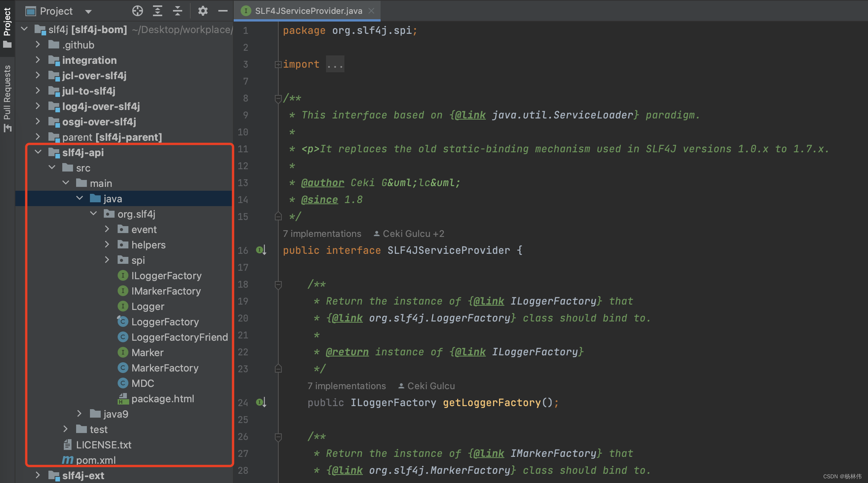Toggle fold of import block on line 3
Image resolution: width=868 pixels, height=483 pixels.
coord(278,65)
